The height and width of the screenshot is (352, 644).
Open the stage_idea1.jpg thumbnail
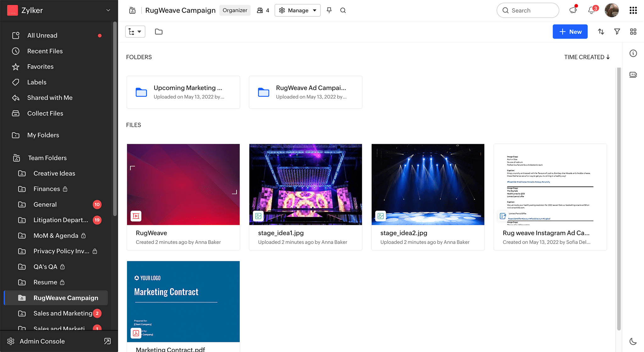305,185
